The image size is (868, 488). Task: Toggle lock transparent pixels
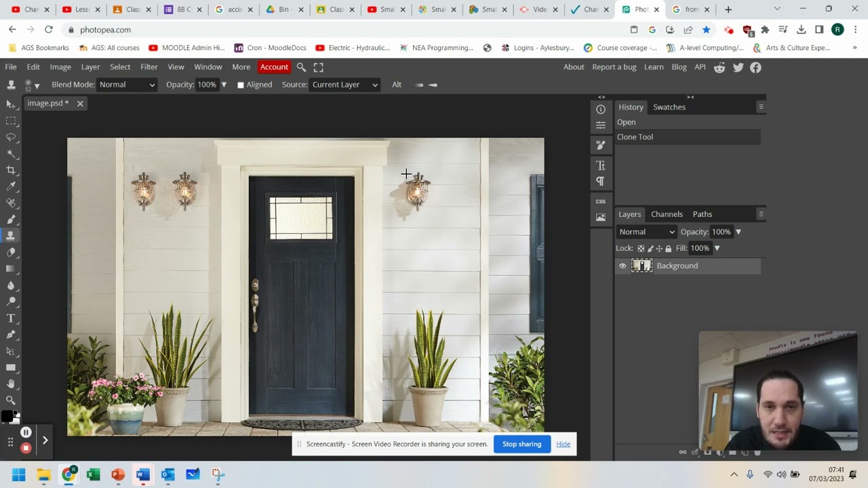[x=641, y=248]
